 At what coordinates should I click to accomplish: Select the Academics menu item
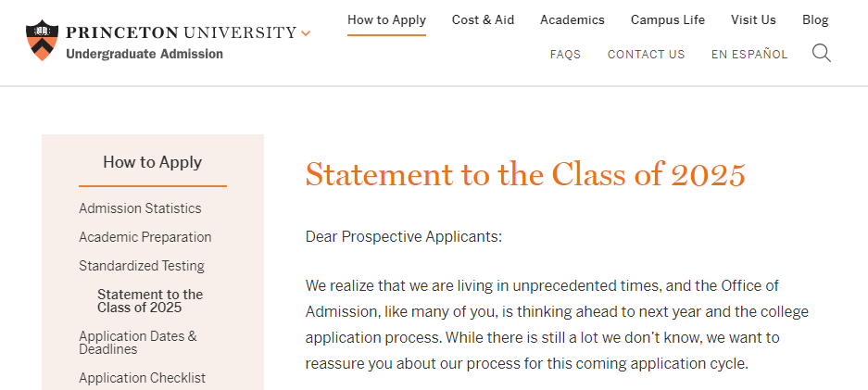click(x=572, y=19)
